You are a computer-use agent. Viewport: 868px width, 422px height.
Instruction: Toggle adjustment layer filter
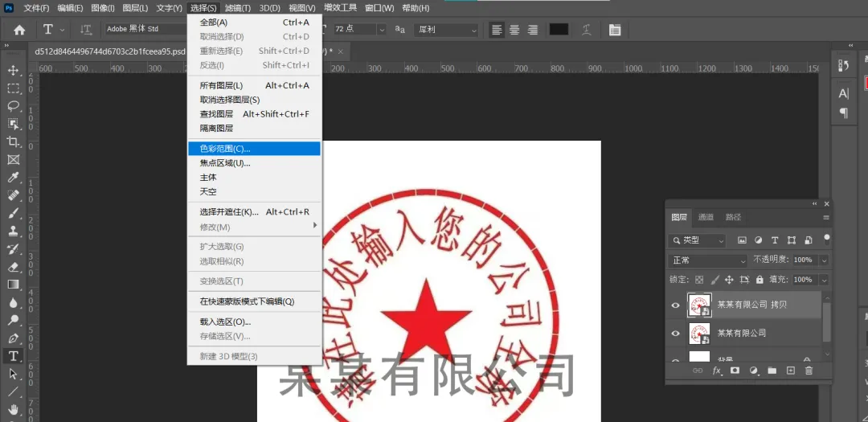coord(759,240)
